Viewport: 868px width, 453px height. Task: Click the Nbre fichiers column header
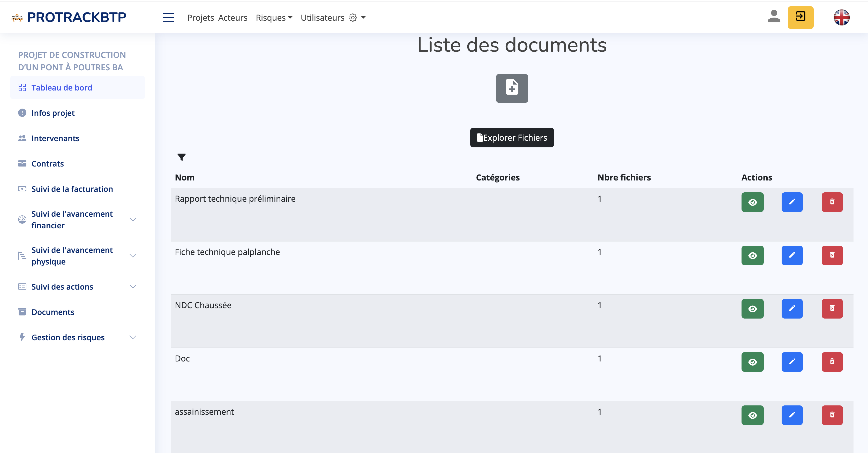click(624, 177)
